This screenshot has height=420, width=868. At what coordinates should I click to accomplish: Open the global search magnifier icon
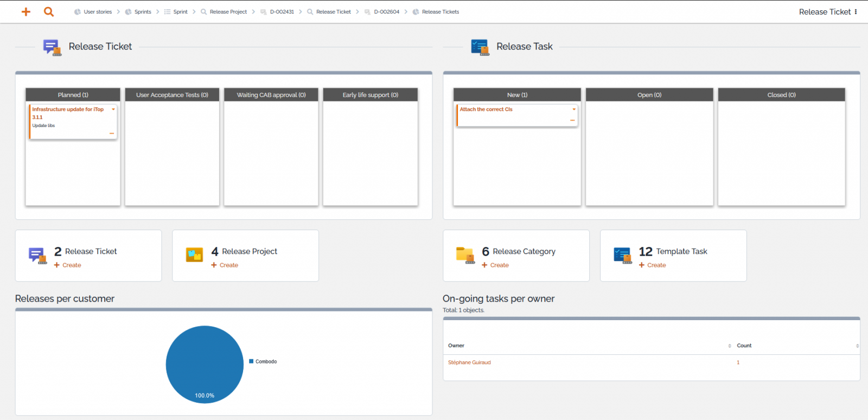coord(49,11)
